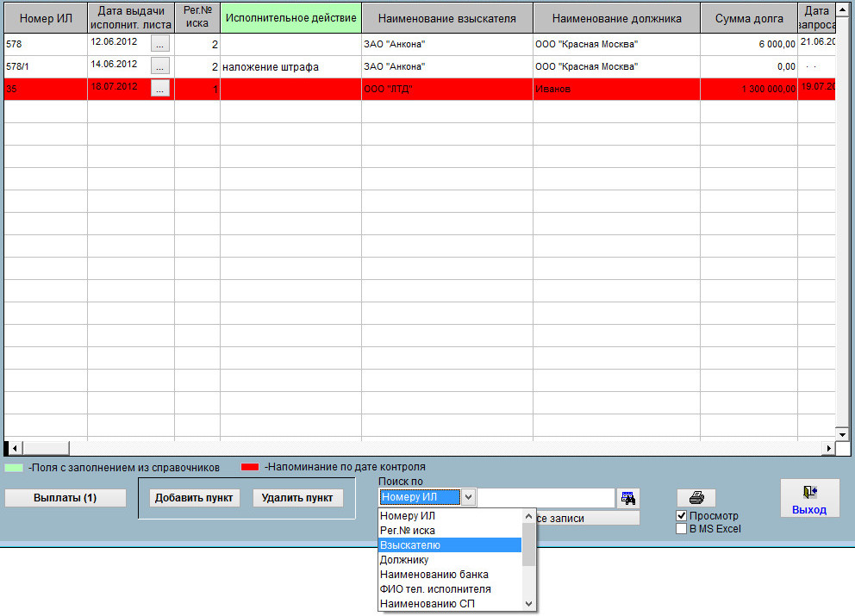Screen dimensions: 855x616
Task: Pick ФИО тел. исполнителя search option
Action: (450, 589)
